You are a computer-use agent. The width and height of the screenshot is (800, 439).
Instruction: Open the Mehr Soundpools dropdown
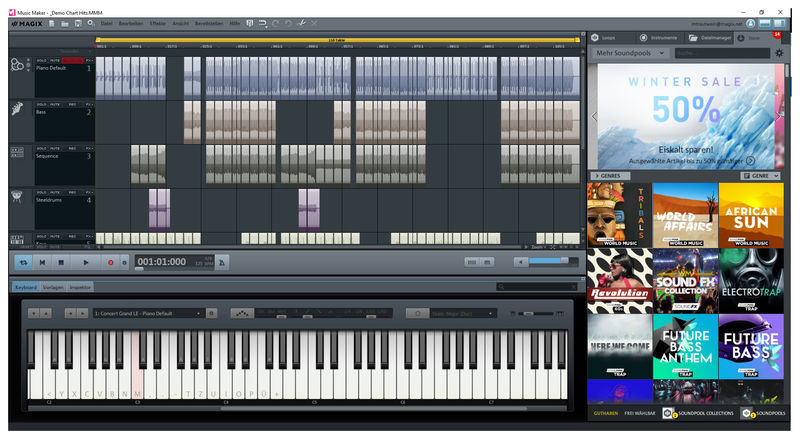pos(630,53)
